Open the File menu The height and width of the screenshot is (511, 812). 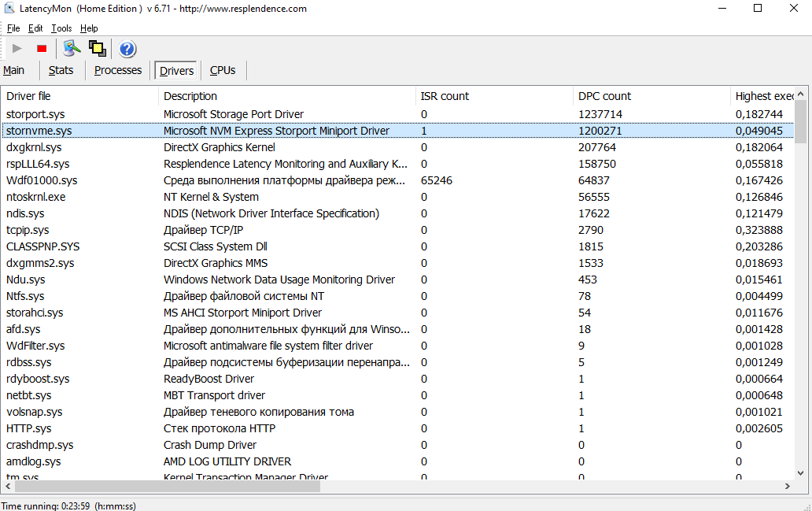coord(13,28)
